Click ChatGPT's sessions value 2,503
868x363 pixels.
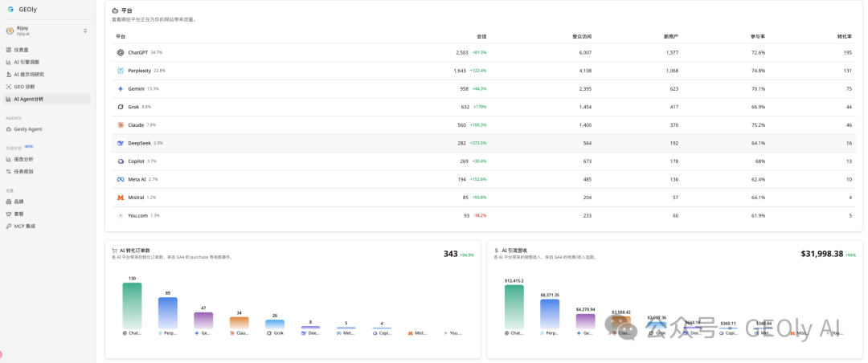click(x=462, y=52)
